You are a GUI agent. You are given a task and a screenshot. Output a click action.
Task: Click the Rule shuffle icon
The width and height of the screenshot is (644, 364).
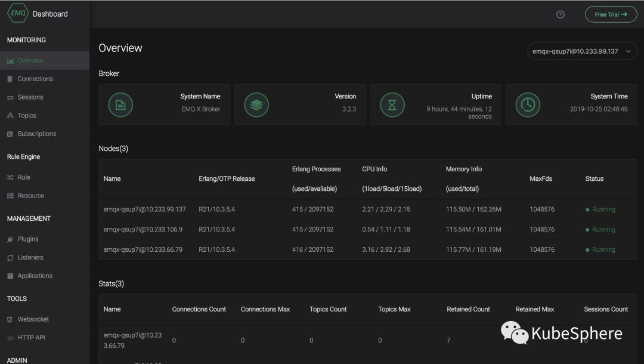pos(10,177)
